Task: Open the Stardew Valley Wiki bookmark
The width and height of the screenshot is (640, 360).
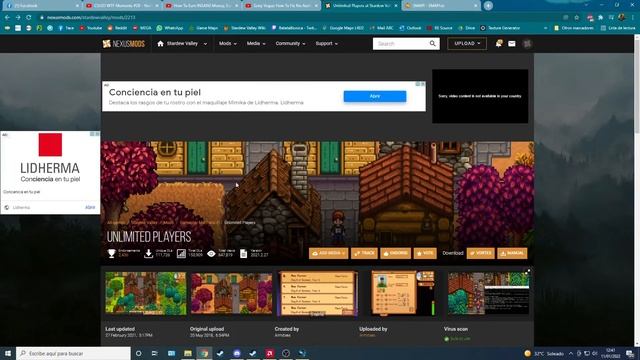Action: 244,28
